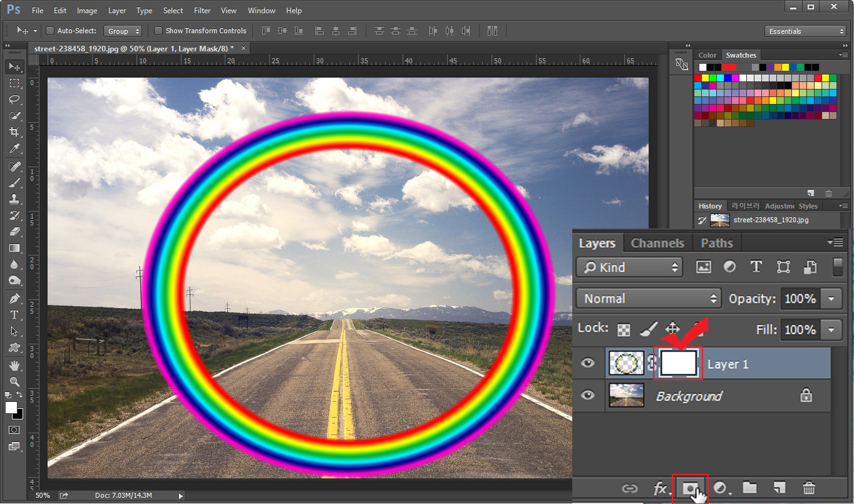The image size is (854, 504).
Task: Select the Eraser tool
Action: [x=14, y=232]
